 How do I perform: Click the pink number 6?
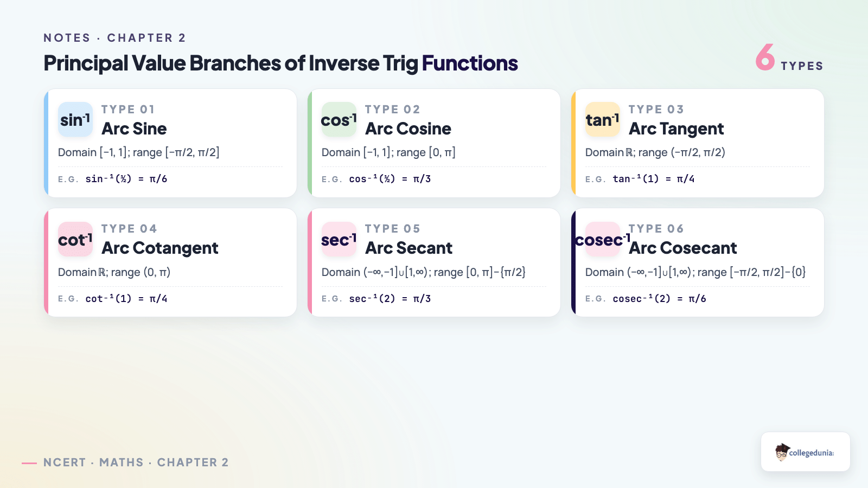(x=765, y=57)
